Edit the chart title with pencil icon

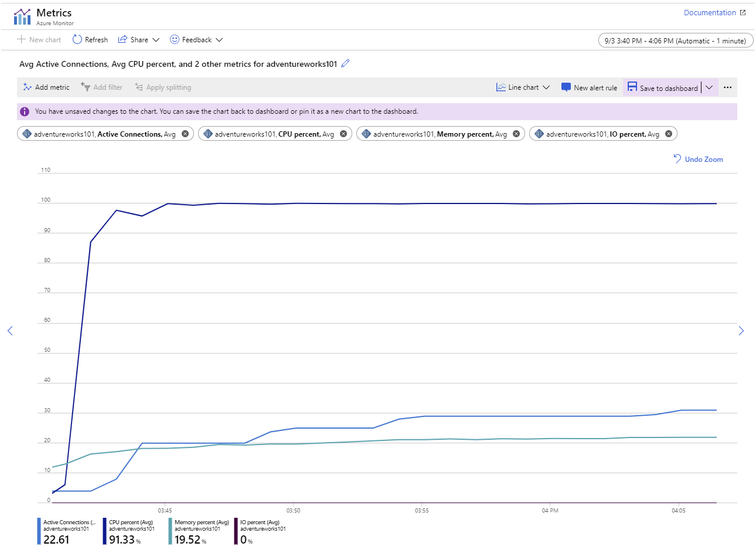click(345, 63)
